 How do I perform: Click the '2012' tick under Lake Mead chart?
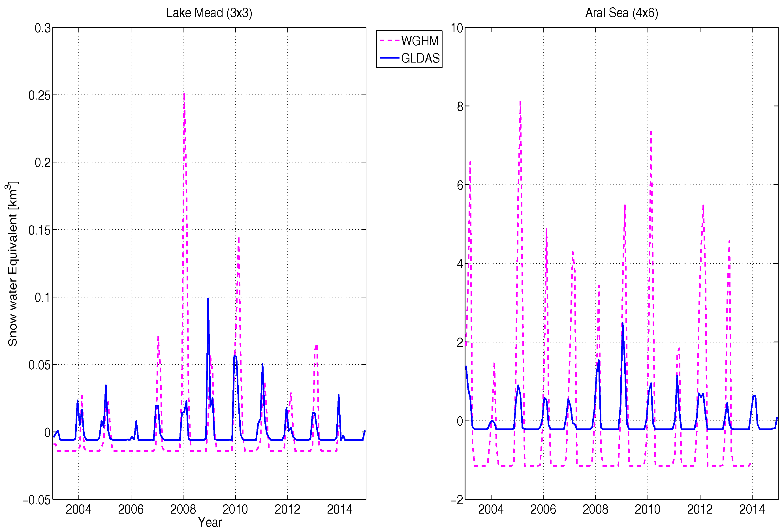click(x=287, y=509)
